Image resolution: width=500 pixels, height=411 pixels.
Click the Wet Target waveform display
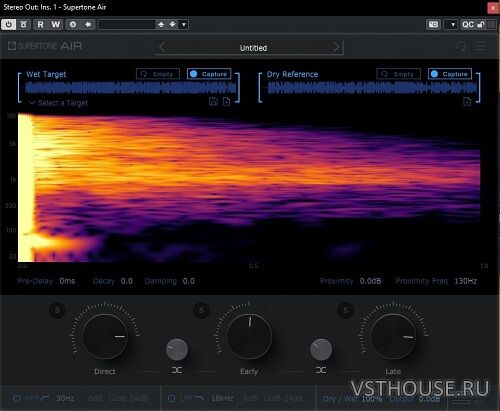131,88
